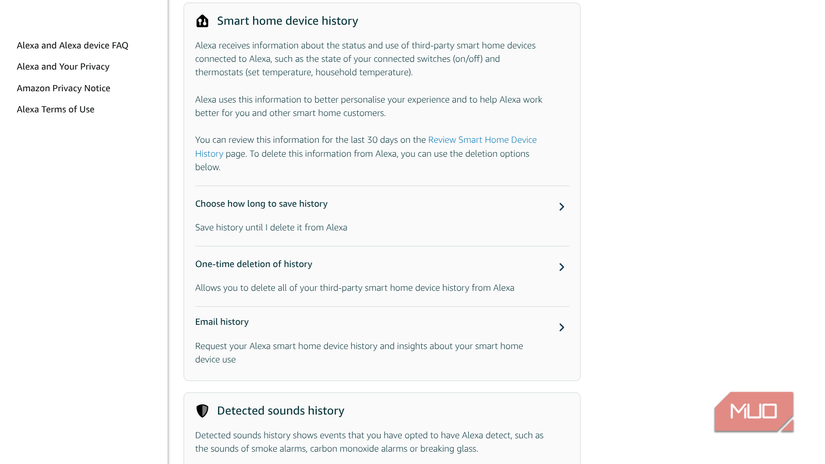Click the 'Save history until I delete it' text
Viewport: 825px width, 464px height.
(271, 228)
